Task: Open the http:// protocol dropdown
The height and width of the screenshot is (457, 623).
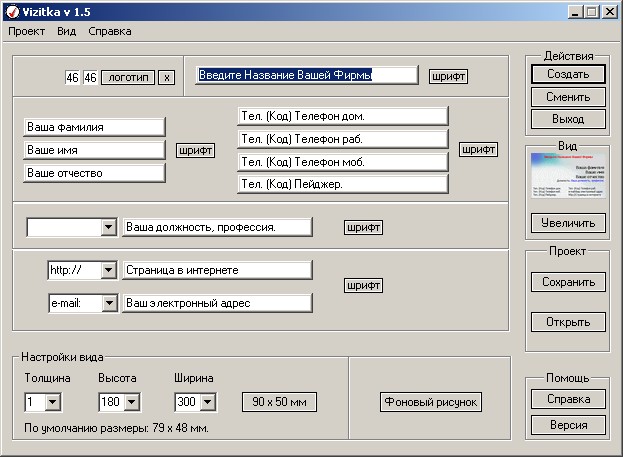Action: coord(108,270)
